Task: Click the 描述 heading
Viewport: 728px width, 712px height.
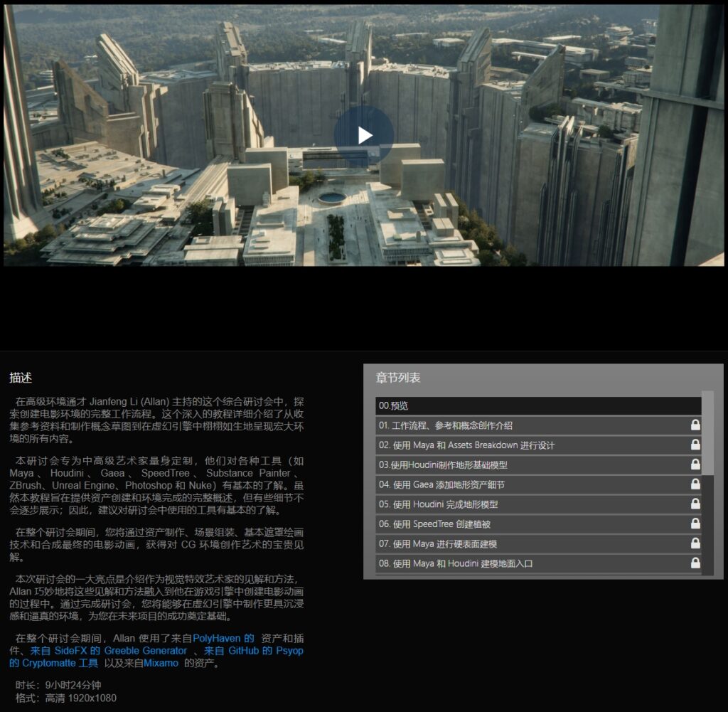Action: pos(21,378)
